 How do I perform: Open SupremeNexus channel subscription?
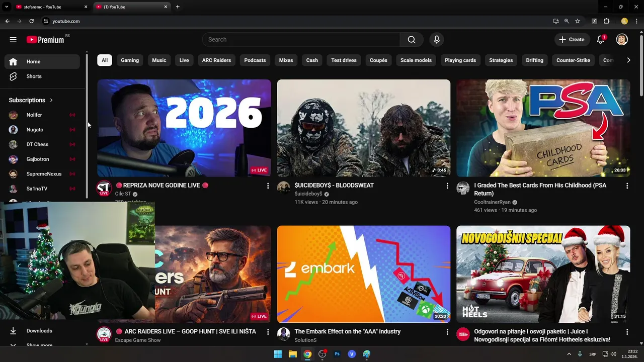(x=42, y=174)
